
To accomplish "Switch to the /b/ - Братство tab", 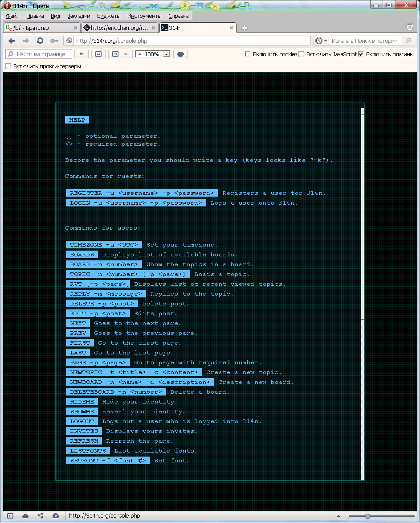I will click(x=41, y=28).
